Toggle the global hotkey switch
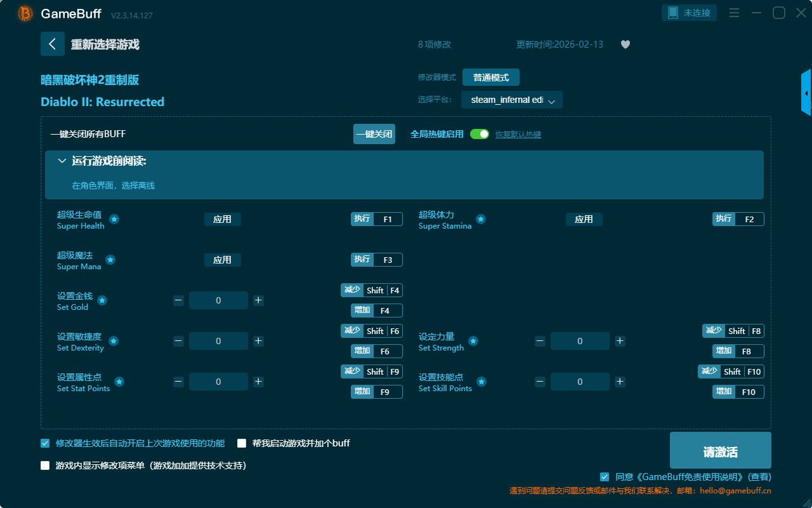Viewport: 812px width, 508px height. click(480, 134)
